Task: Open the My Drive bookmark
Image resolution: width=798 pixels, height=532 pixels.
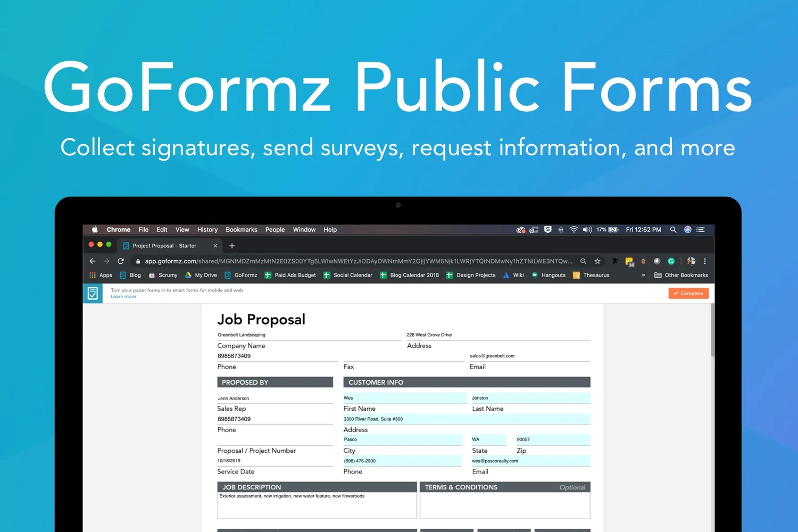Action: coord(201,275)
